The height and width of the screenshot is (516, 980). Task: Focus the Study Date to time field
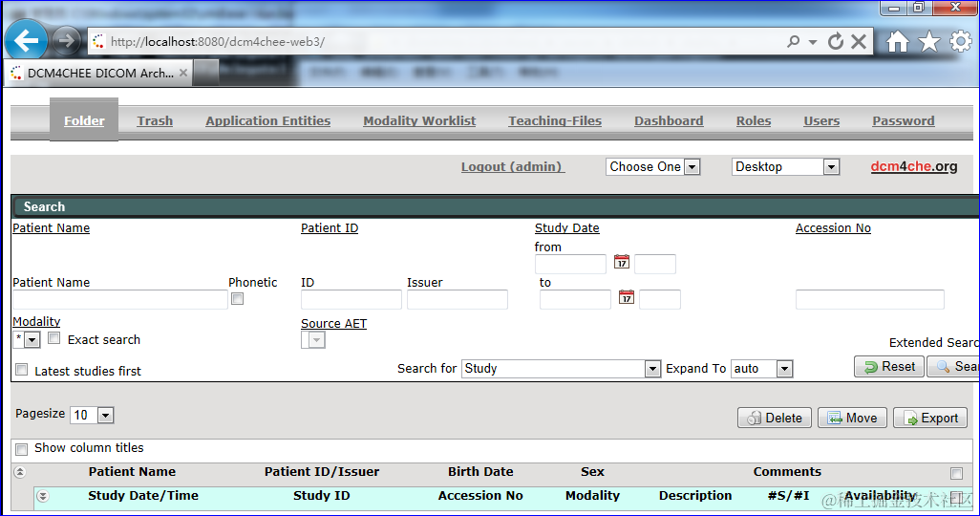click(x=660, y=300)
